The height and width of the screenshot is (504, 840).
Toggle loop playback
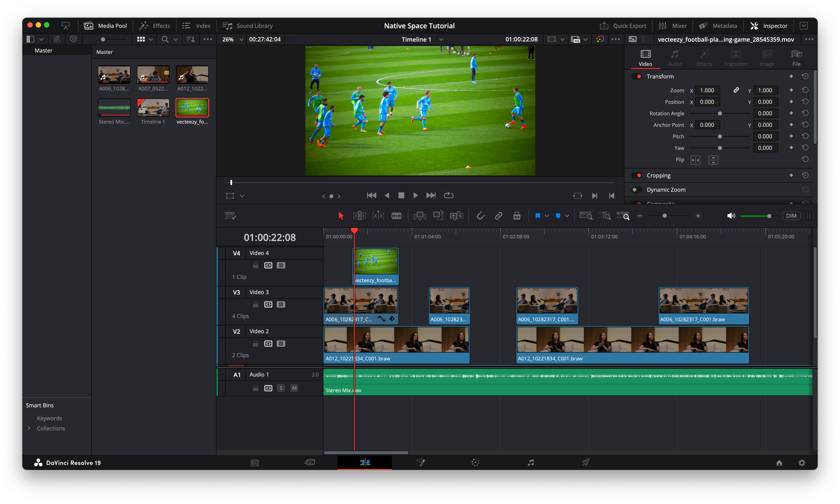449,195
